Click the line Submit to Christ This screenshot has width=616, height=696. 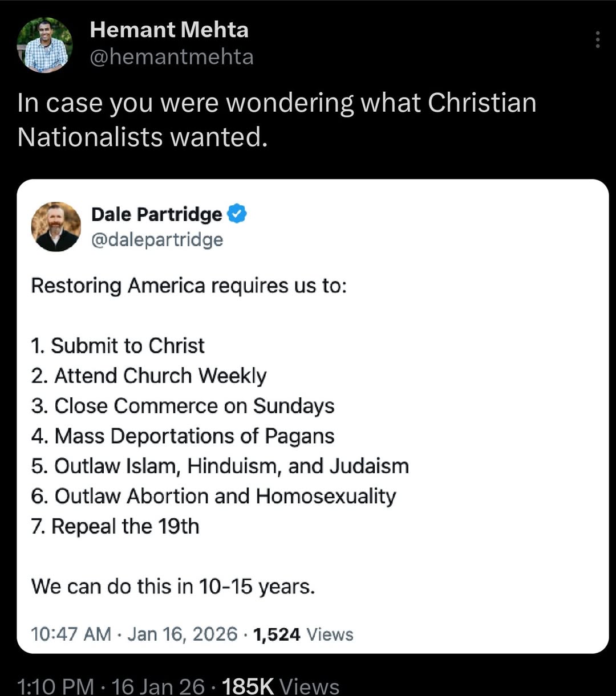point(117,345)
